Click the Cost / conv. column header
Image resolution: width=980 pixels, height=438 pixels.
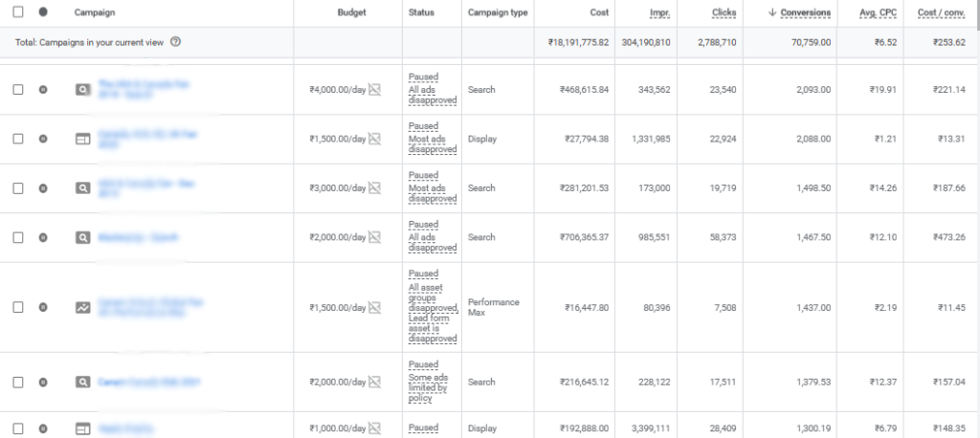coord(942,12)
